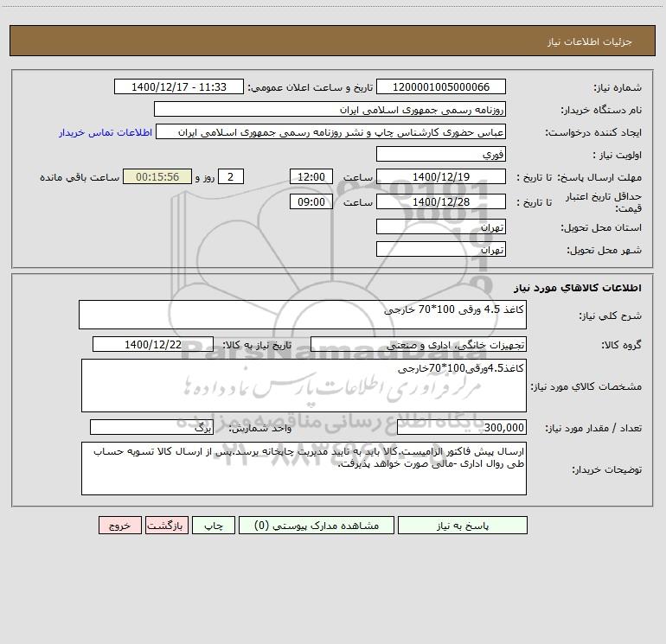The width and height of the screenshot is (666, 644).
Task: Click unit of measure field برگ
Action: tap(151, 427)
